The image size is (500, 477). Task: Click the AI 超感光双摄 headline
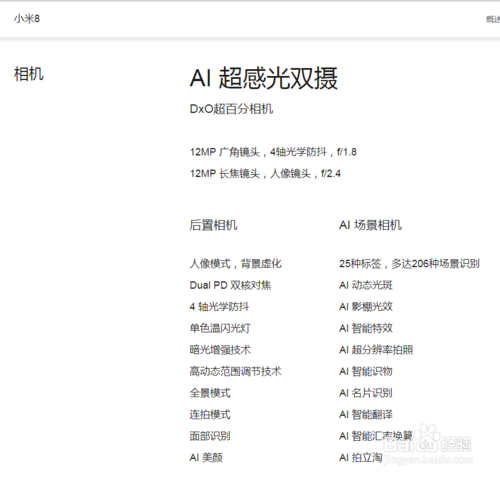click(x=264, y=78)
